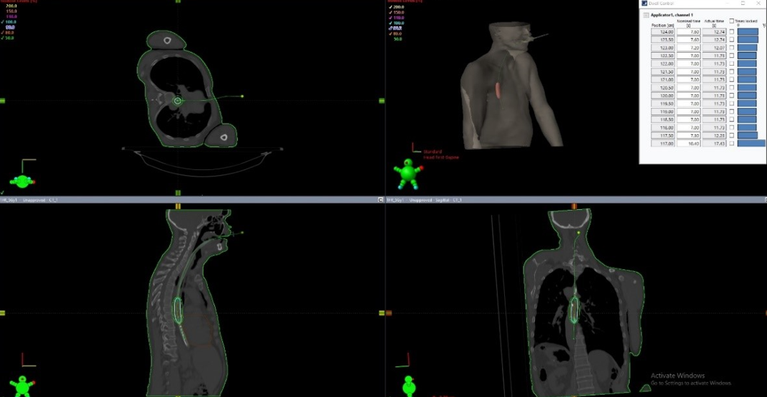Lock the dwell time at position 123.00
The height and width of the screenshot is (397, 767).
pyautogui.click(x=731, y=47)
